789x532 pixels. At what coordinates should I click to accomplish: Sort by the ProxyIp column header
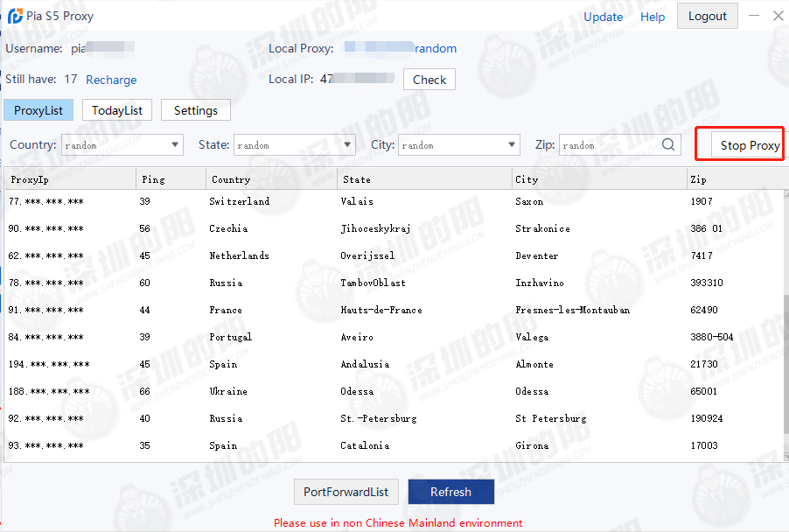[x=71, y=179]
